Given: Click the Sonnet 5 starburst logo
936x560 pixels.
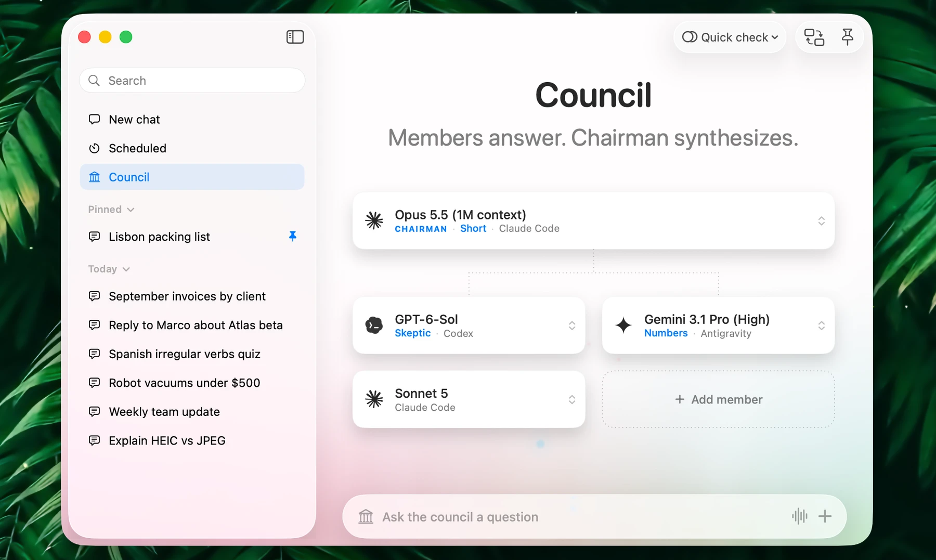Looking at the screenshot, I should click(374, 399).
